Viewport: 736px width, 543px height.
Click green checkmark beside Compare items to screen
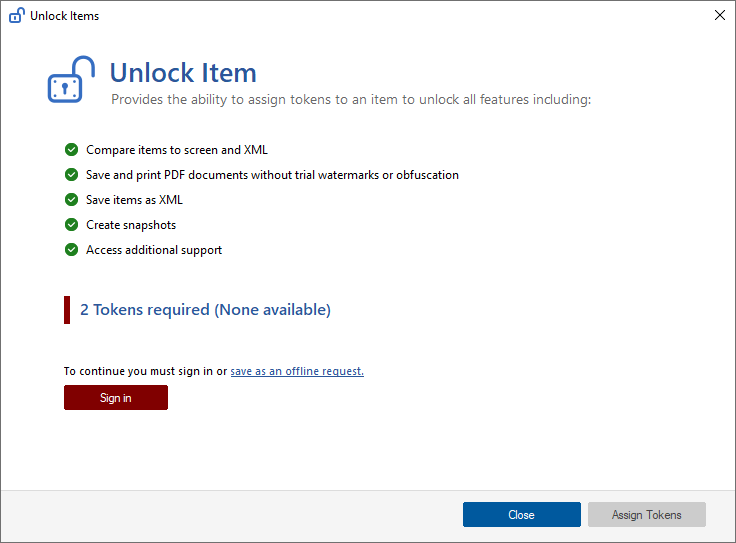coord(71,150)
